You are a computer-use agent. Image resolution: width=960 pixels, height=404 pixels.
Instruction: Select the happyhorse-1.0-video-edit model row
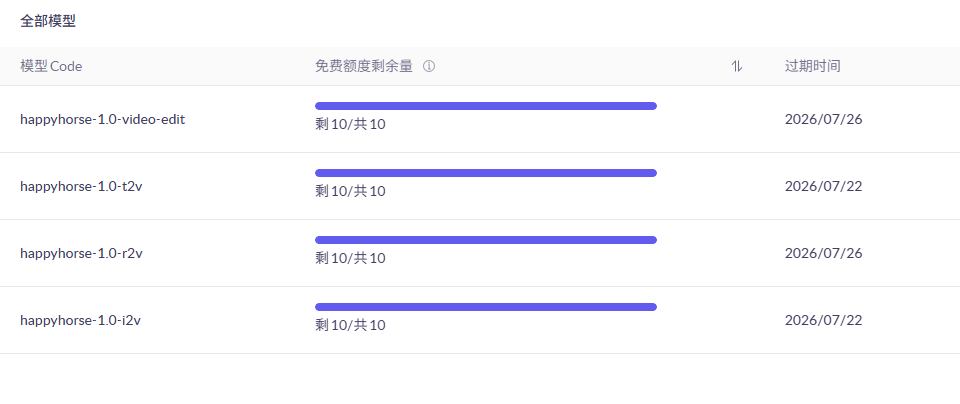point(102,119)
